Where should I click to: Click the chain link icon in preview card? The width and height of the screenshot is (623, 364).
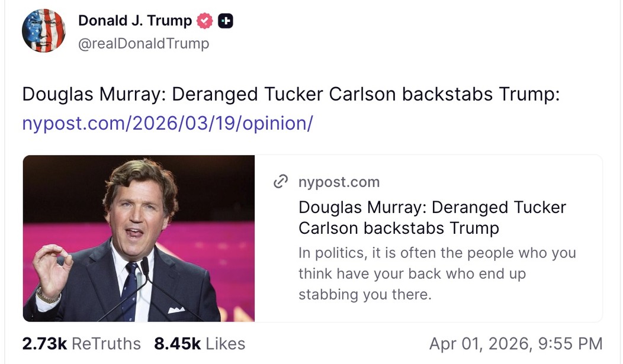(x=281, y=182)
